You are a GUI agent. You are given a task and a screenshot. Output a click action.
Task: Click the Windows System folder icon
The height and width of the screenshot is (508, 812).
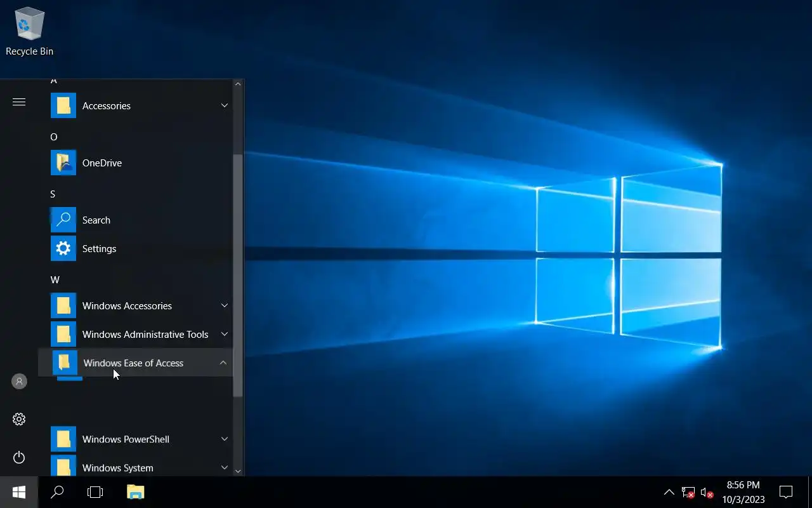click(63, 466)
